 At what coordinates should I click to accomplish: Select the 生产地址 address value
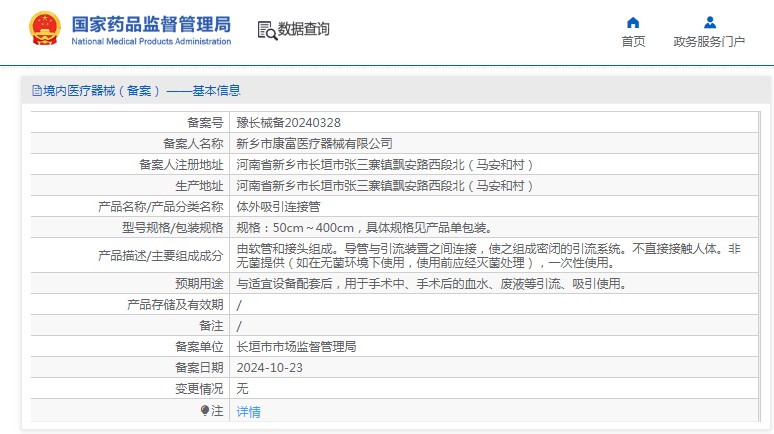[385, 186]
